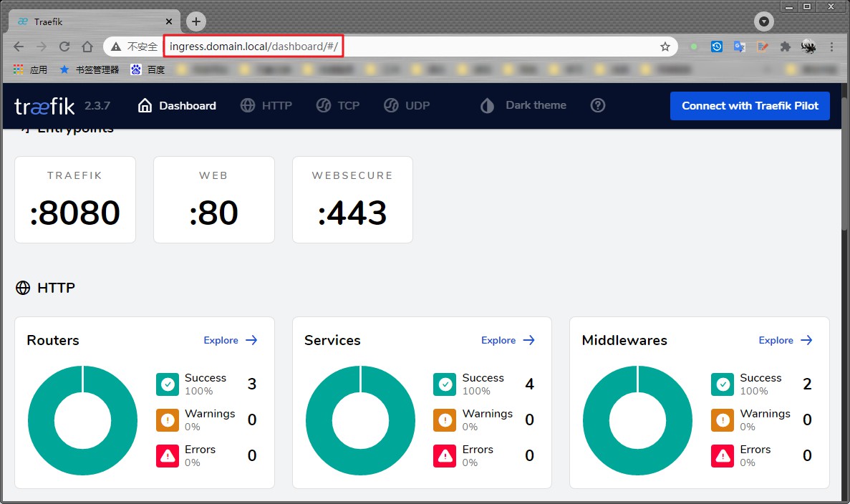The width and height of the screenshot is (850, 504).
Task: Explore the Middlewares list
Action: point(786,340)
